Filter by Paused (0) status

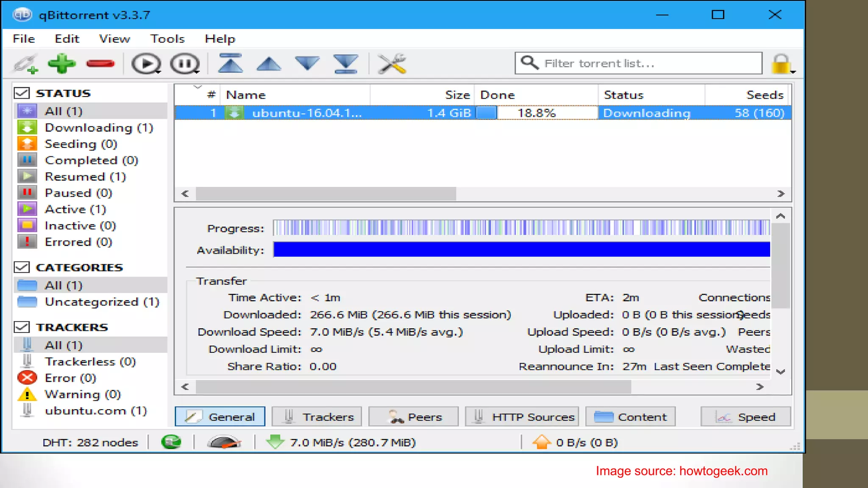tap(91, 193)
